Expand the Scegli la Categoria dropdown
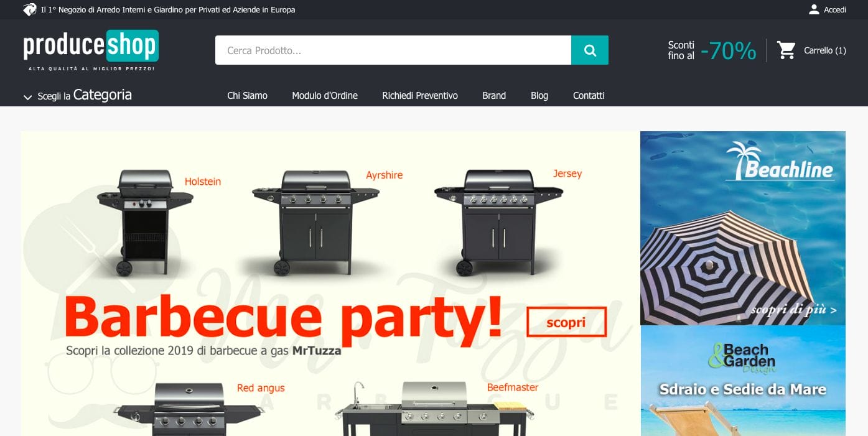Viewport: 868px width, 436px height. 85,95
